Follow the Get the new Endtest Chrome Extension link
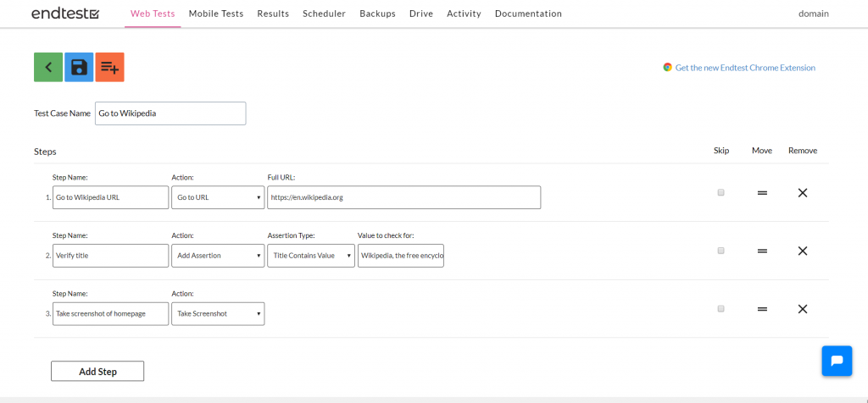The width and height of the screenshot is (868, 403). (745, 68)
